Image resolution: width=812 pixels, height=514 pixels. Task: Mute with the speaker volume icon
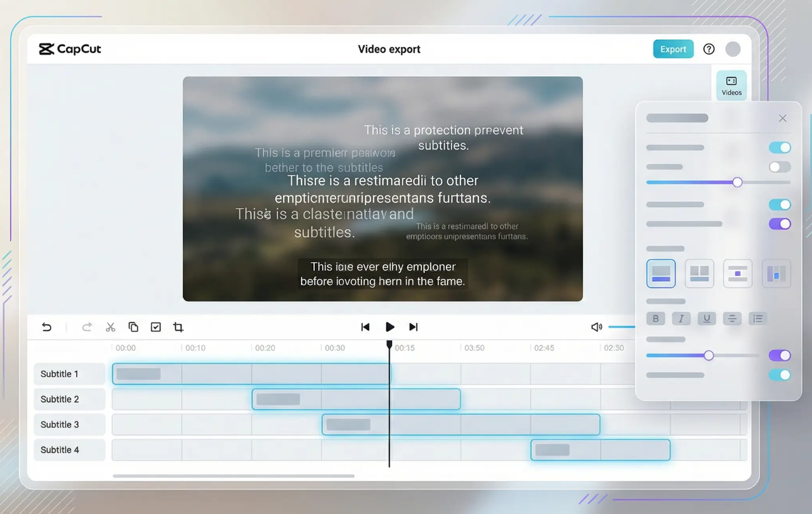(x=596, y=327)
